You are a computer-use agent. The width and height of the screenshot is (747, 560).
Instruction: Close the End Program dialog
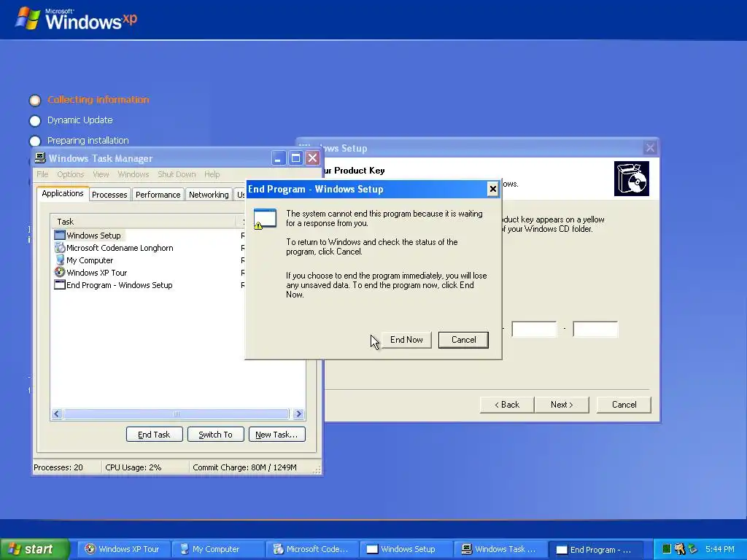pyautogui.click(x=492, y=189)
